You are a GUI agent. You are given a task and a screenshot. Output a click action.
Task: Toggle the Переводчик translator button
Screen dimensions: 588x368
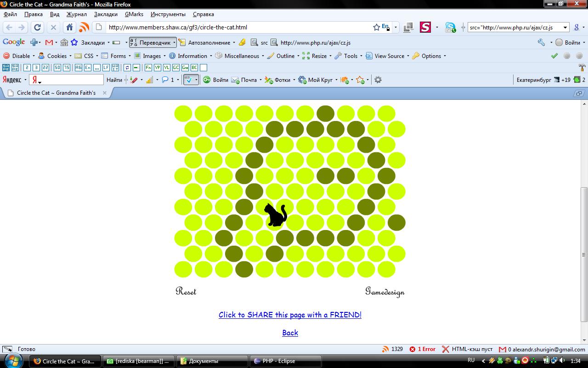coord(152,42)
